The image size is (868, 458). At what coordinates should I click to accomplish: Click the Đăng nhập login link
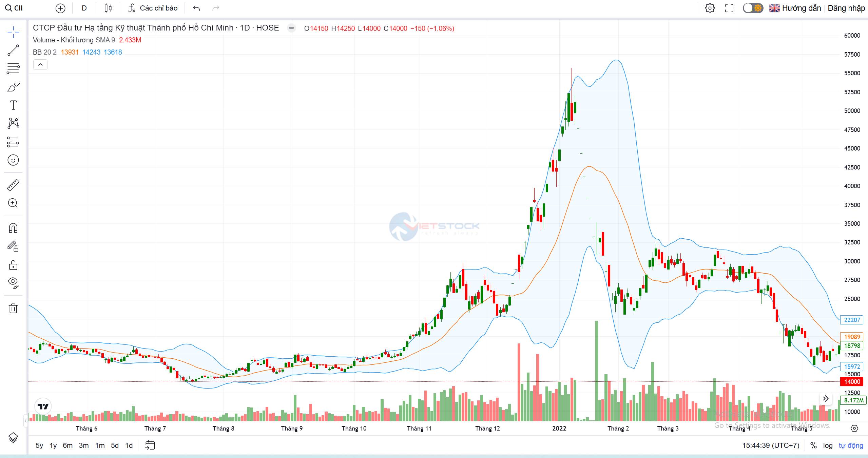846,8
